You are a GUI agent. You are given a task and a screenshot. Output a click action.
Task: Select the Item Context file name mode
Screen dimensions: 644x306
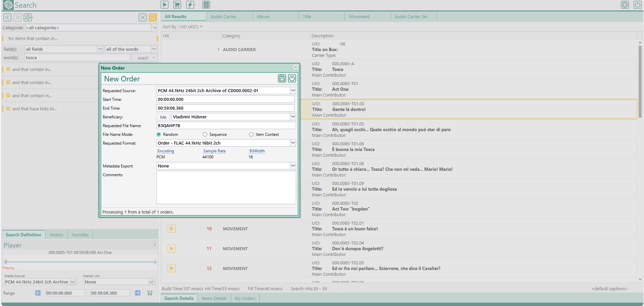pyautogui.click(x=251, y=135)
